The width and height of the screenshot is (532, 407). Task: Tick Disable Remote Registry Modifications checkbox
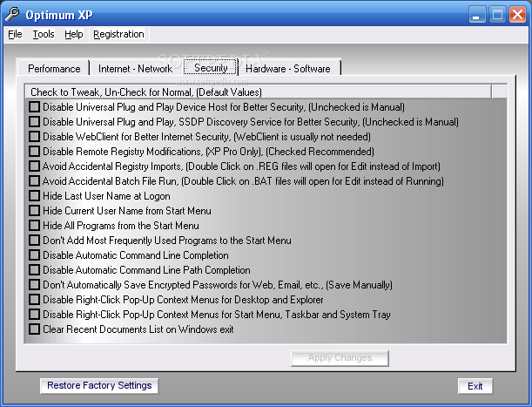click(34, 151)
